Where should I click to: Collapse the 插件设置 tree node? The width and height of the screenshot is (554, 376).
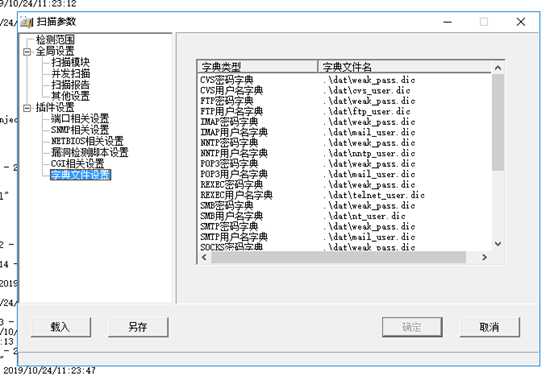point(27,108)
